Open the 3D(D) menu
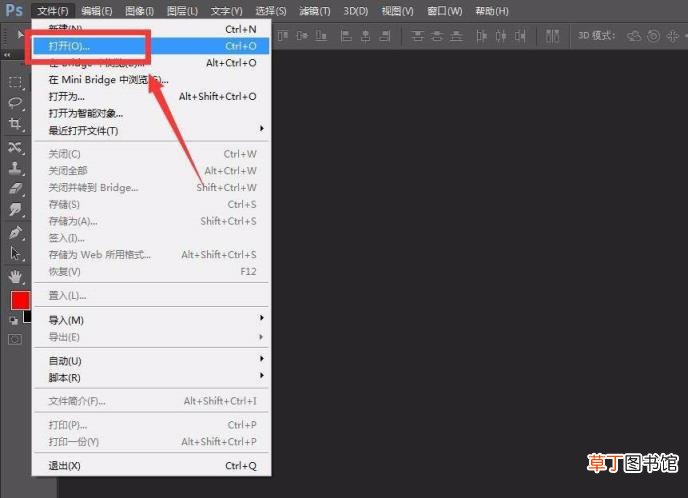688x498 pixels. [x=355, y=11]
